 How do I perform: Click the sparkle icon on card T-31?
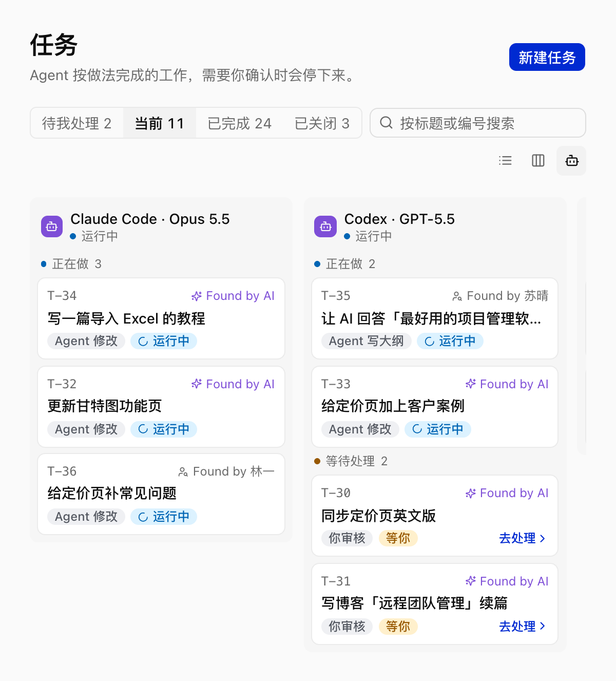[x=470, y=581]
